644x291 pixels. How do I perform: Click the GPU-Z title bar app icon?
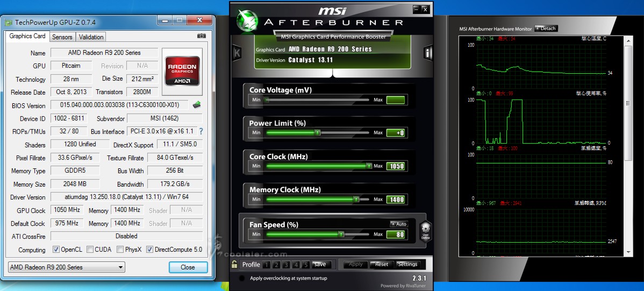click(x=9, y=22)
